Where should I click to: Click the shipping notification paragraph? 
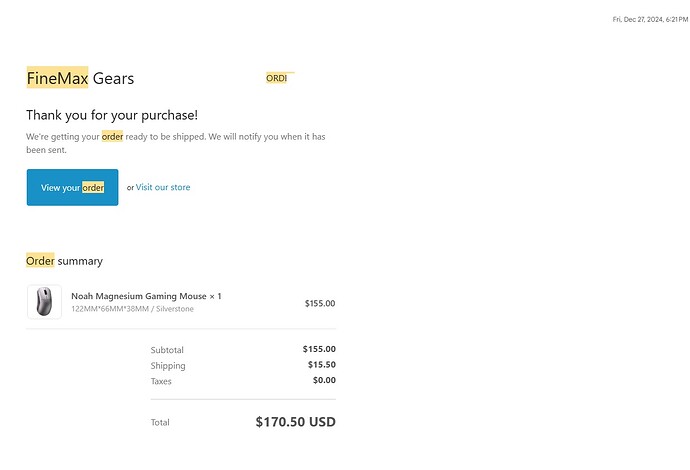click(x=176, y=143)
